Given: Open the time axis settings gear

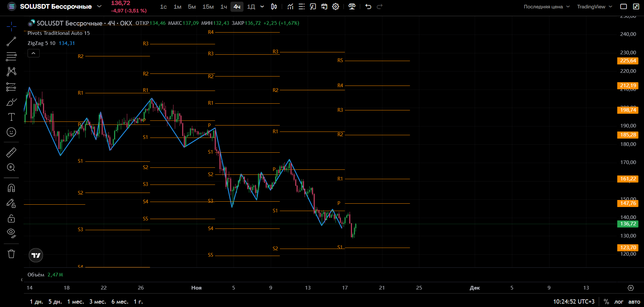Looking at the screenshot, I should (631, 288).
